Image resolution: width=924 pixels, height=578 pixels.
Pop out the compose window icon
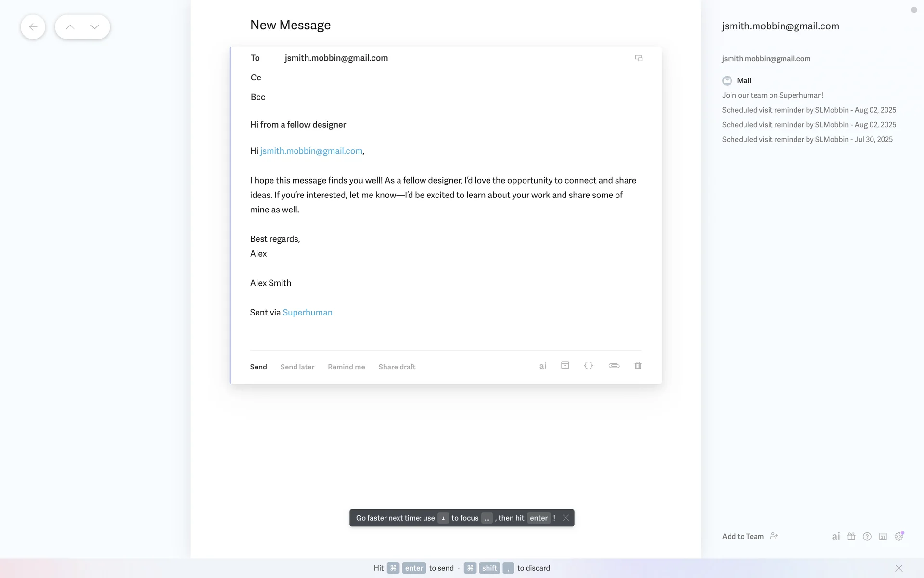[639, 58]
